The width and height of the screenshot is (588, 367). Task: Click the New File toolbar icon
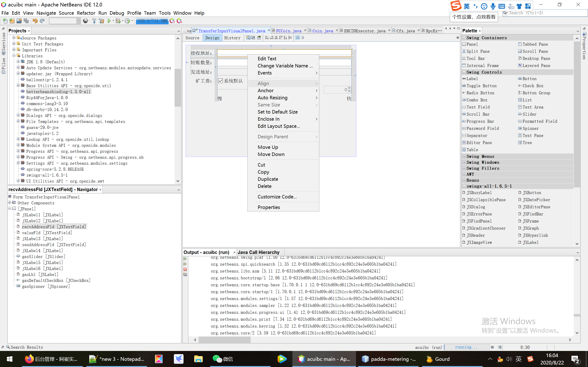5,21
